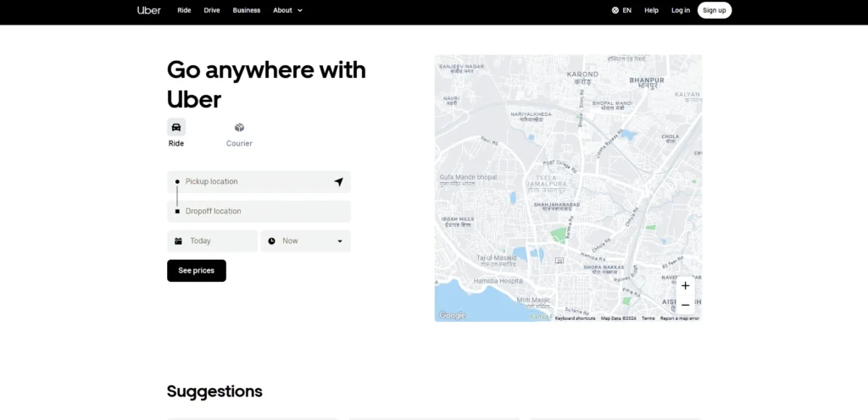Image resolution: width=868 pixels, height=420 pixels.
Task: Zoom out on the map
Action: (x=685, y=305)
